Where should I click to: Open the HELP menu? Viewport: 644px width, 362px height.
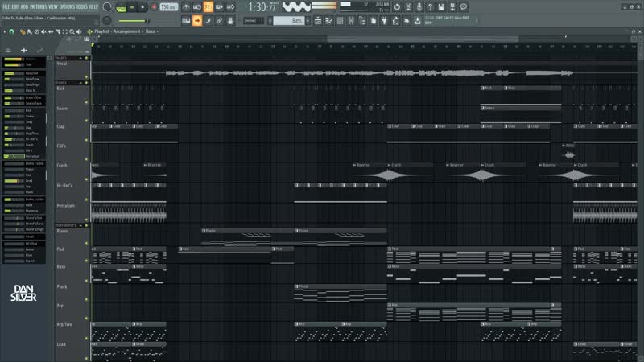93,6
